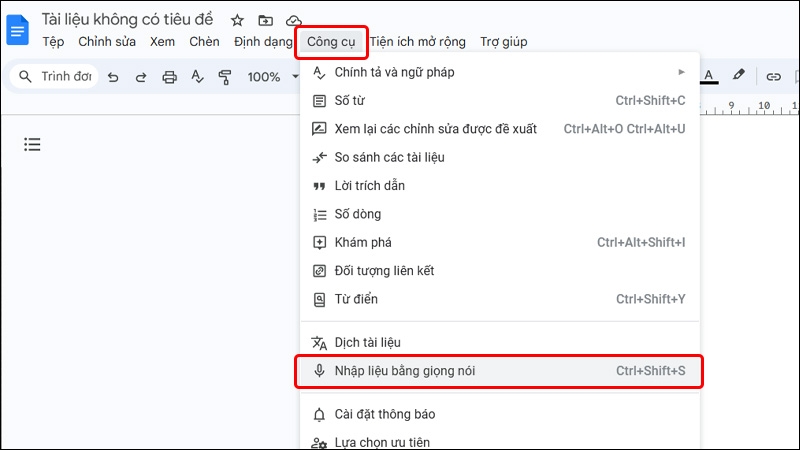
Task: Close the Công cụ menu tab
Action: (x=331, y=42)
